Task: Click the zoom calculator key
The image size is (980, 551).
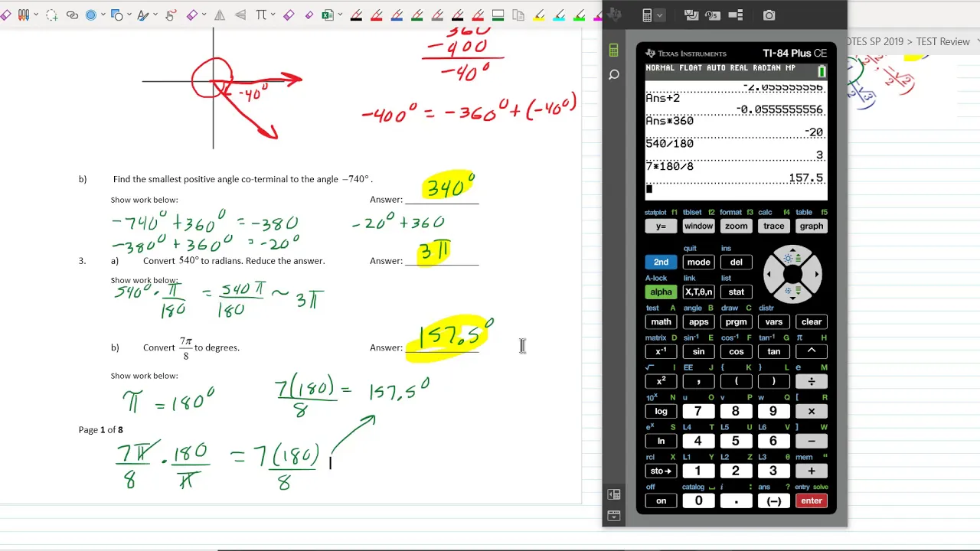Action: (x=736, y=226)
